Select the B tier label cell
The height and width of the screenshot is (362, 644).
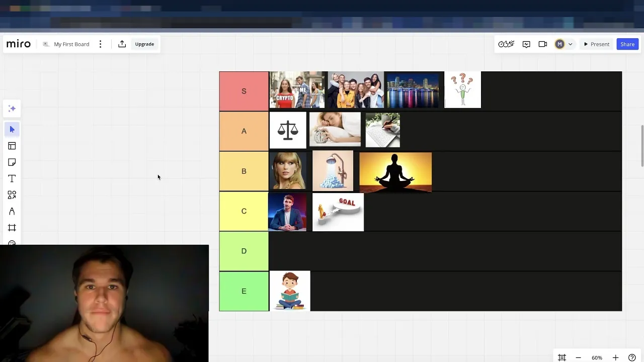pos(244,171)
